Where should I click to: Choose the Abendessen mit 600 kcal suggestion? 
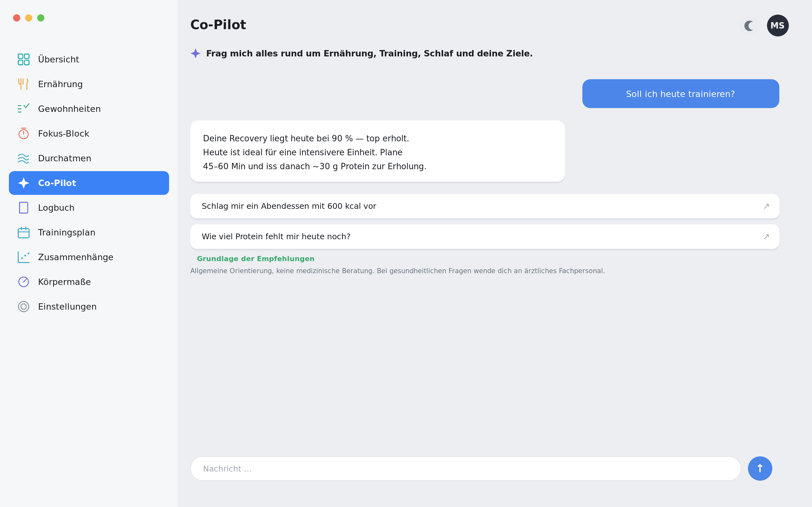click(x=485, y=206)
